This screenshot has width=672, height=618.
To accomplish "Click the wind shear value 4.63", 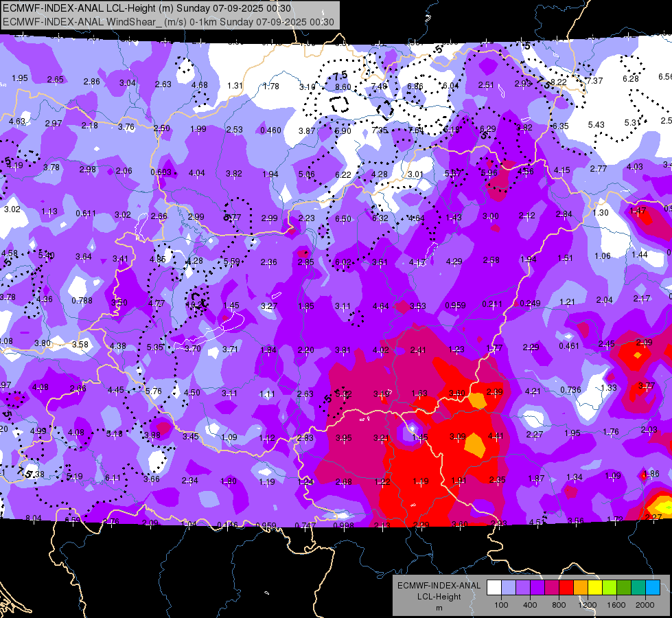I will 17,121.
